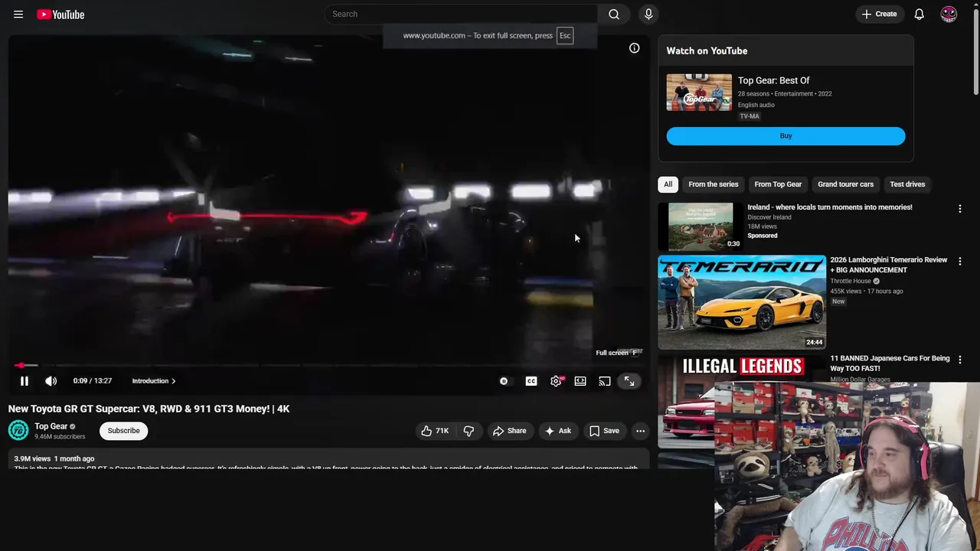Click the Buy button for Top Gear

[786, 136]
